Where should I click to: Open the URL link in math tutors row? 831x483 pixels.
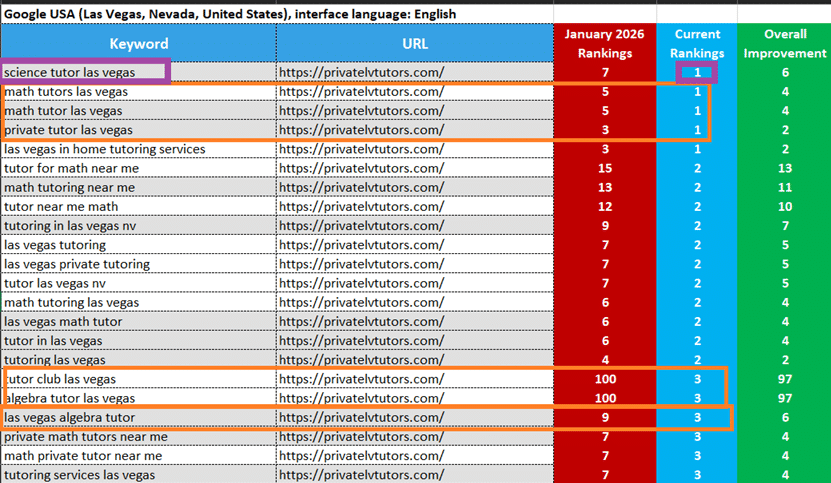(x=361, y=91)
